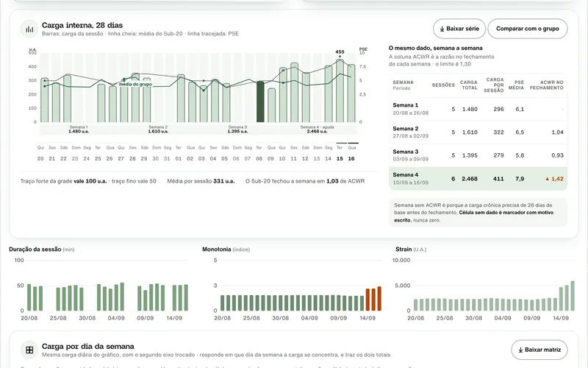Click the Monotonia chart title
This screenshot has height=368, width=588.
click(x=226, y=250)
